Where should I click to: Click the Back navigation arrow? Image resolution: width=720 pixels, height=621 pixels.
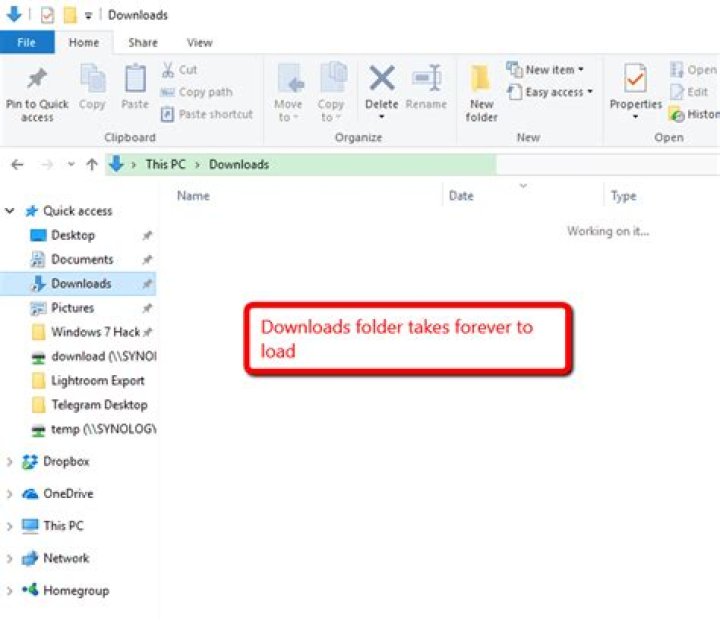17,164
